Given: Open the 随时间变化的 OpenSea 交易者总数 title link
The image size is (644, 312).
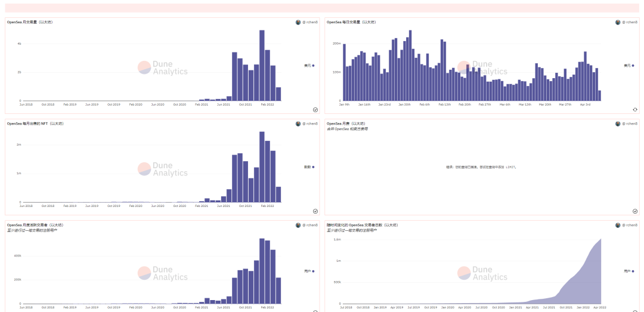Looking at the screenshot, I should (x=362, y=225).
